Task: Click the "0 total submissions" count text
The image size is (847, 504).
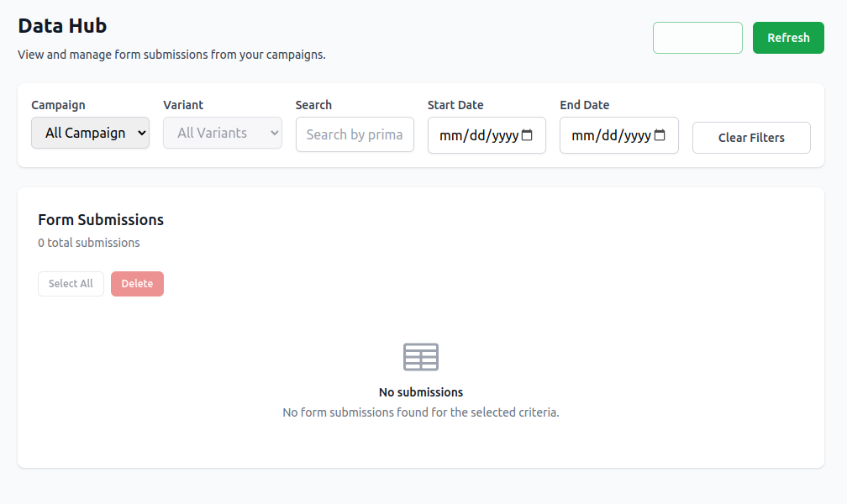Action: pyautogui.click(x=89, y=243)
